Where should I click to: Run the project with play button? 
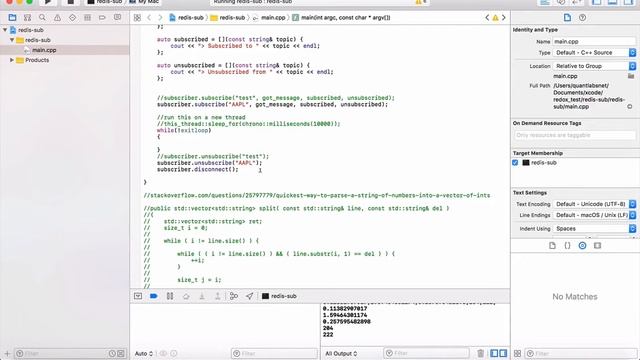pyautogui.click(x=48, y=2)
